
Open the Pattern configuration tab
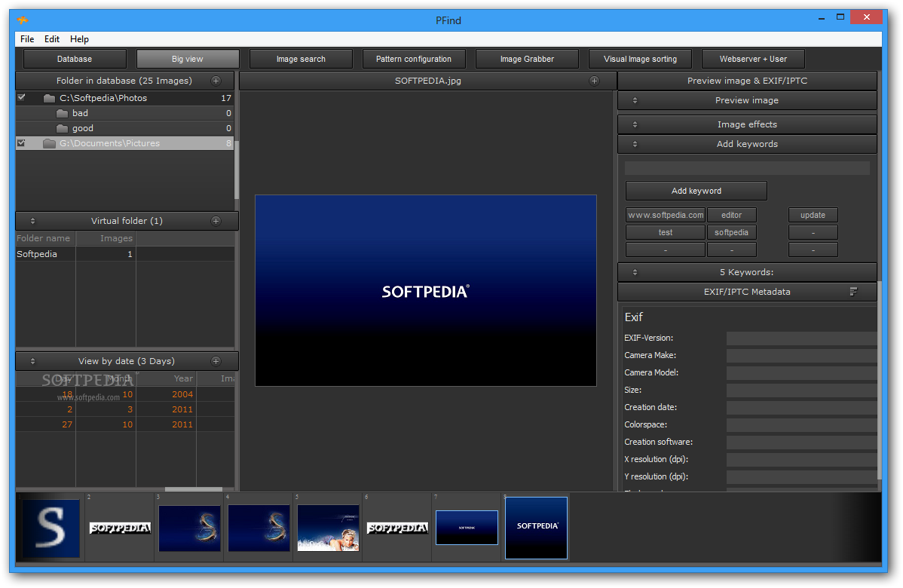414,59
